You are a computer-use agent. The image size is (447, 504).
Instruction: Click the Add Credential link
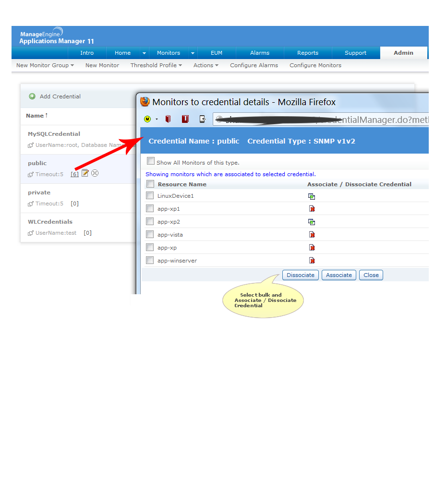[x=60, y=96]
